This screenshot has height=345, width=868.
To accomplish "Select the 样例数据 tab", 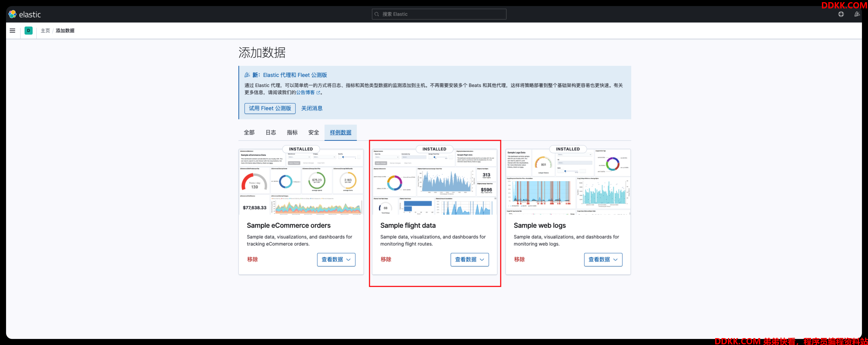I will pyautogui.click(x=341, y=133).
